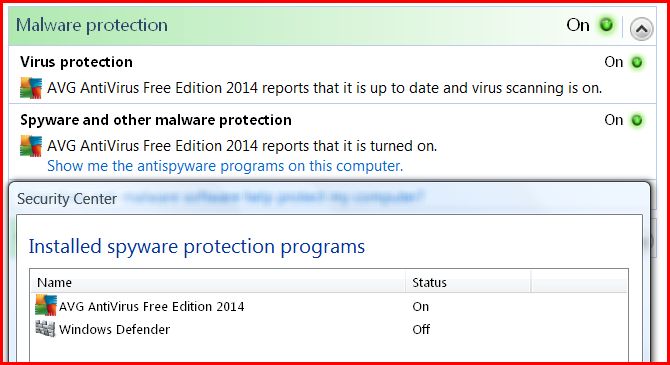Open Show me the antispyware programs link

225,166
